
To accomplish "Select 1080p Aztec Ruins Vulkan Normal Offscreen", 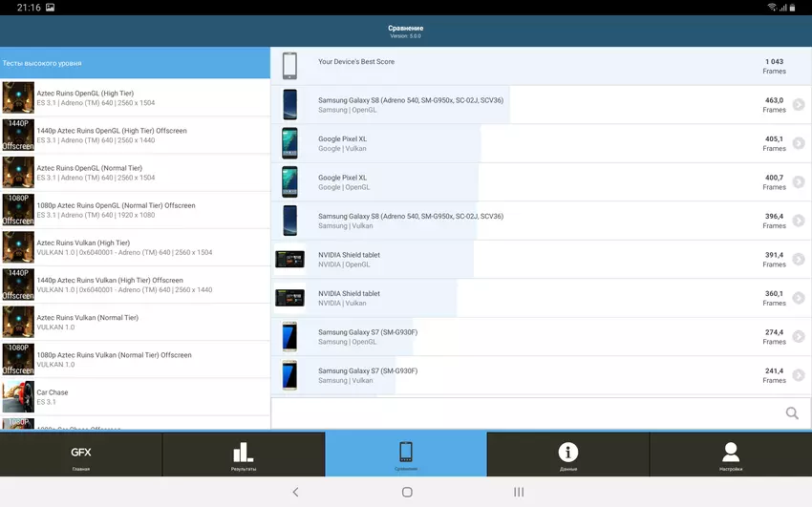I will [x=136, y=359].
